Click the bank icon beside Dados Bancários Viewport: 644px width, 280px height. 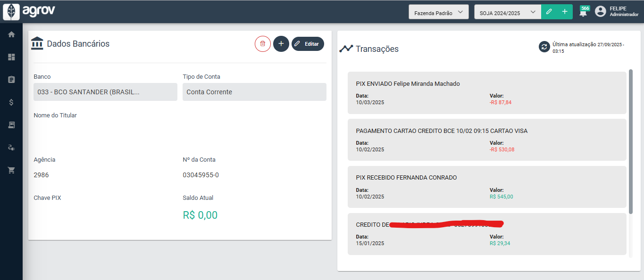click(37, 43)
